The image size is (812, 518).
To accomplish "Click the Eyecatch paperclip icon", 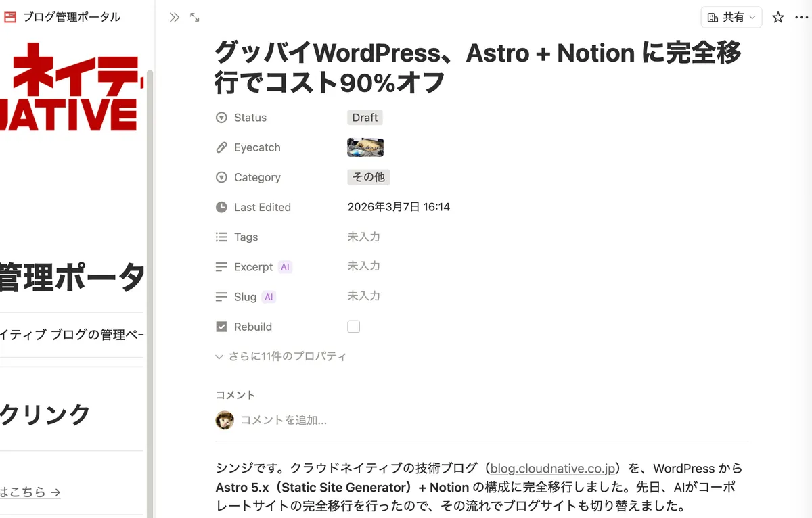I will 221,147.
